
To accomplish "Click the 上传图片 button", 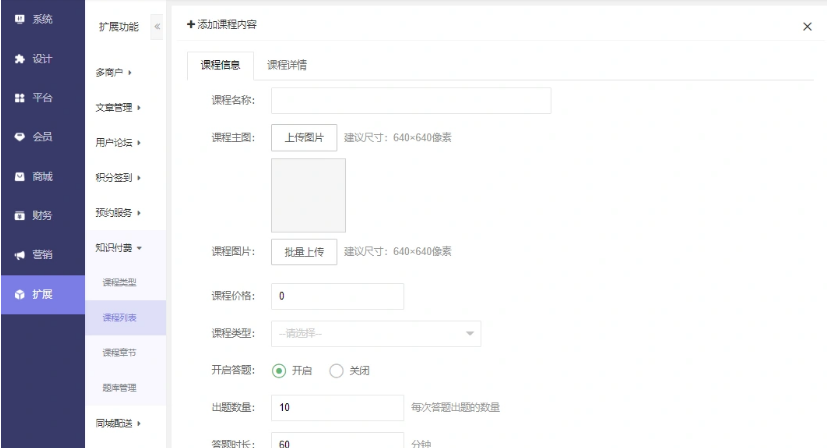I will pos(304,138).
